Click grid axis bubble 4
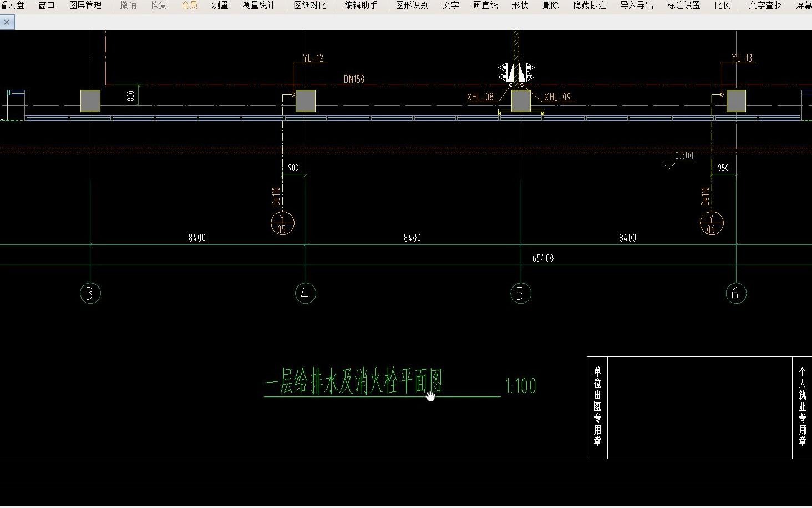The image size is (812, 508). coord(306,293)
